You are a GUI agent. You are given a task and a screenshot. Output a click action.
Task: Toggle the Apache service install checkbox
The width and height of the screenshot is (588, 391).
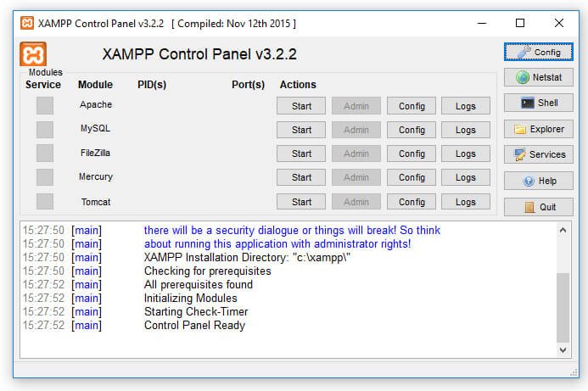[x=44, y=105]
